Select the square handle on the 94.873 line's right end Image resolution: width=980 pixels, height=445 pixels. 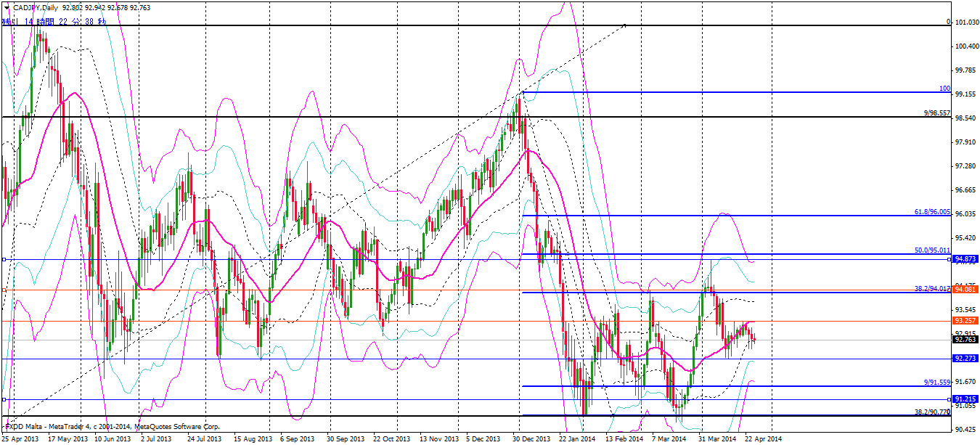click(x=950, y=259)
